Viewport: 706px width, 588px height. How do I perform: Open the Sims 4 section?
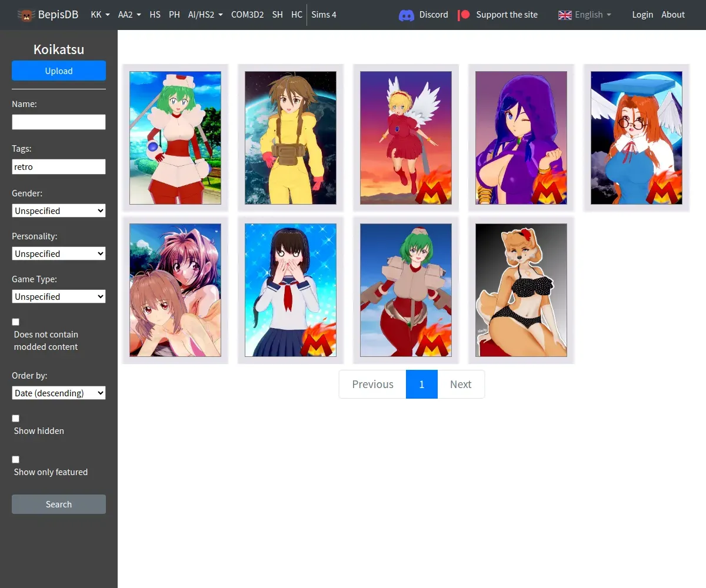click(324, 15)
